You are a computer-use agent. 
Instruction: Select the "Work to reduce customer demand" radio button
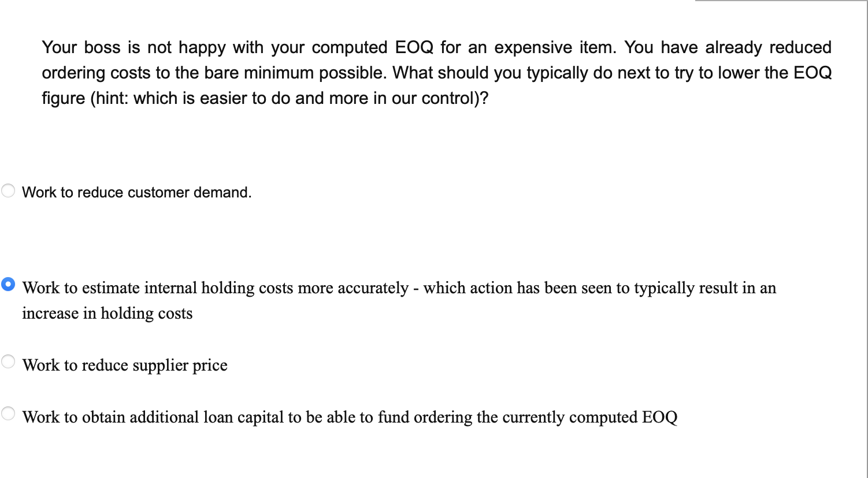tap(8, 189)
